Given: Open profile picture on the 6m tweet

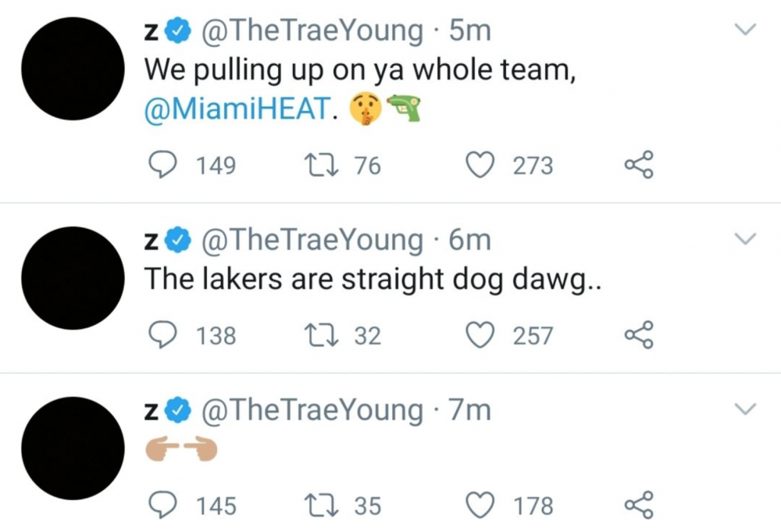Looking at the screenshot, I should point(73,278).
